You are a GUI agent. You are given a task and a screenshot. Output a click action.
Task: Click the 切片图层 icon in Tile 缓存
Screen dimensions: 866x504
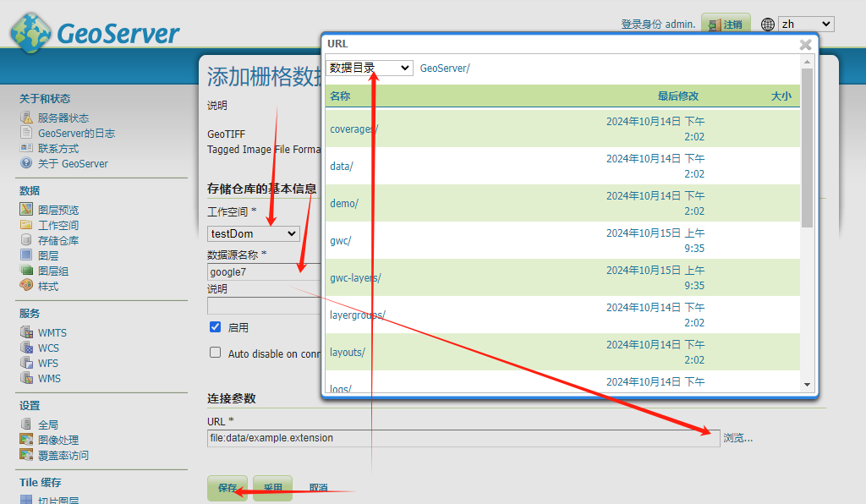[26, 500]
